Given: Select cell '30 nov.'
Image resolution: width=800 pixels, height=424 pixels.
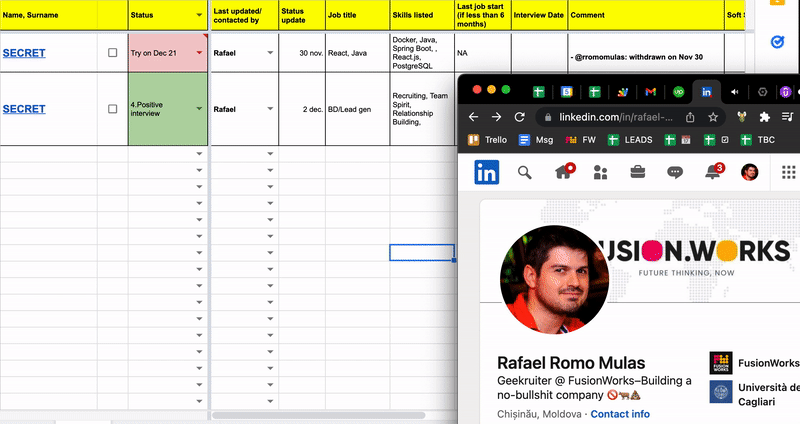Looking at the screenshot, I should click(x=302, y=53).
